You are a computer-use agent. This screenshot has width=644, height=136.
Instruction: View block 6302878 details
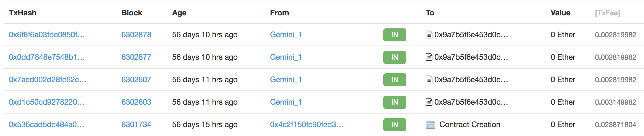[x=136, y=35]
